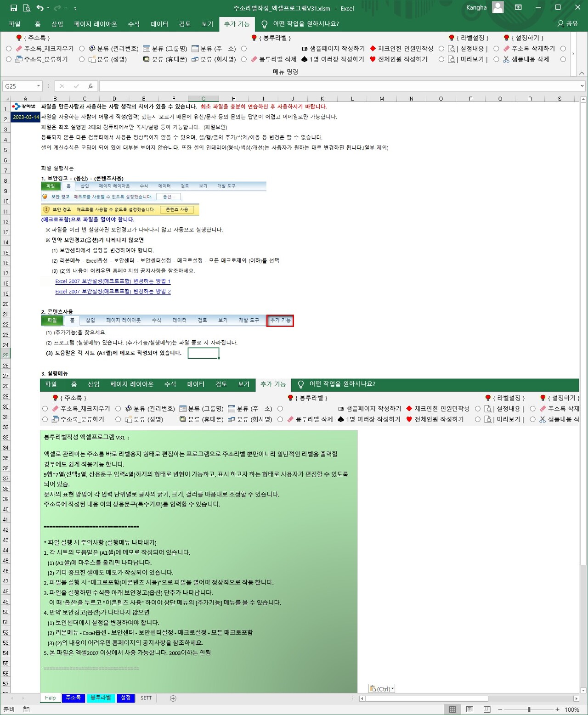Click the lightbulb Tell Me icon

(x=264, y=24)
